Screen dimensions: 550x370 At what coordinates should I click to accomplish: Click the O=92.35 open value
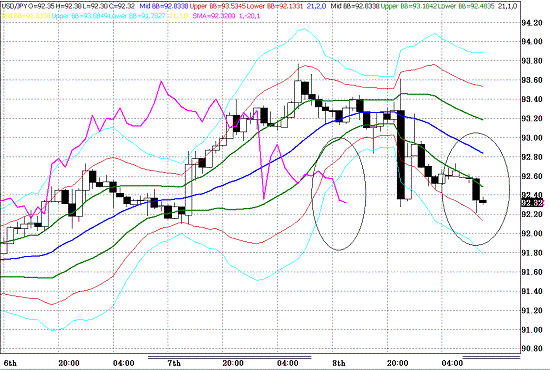coord(40,6)
